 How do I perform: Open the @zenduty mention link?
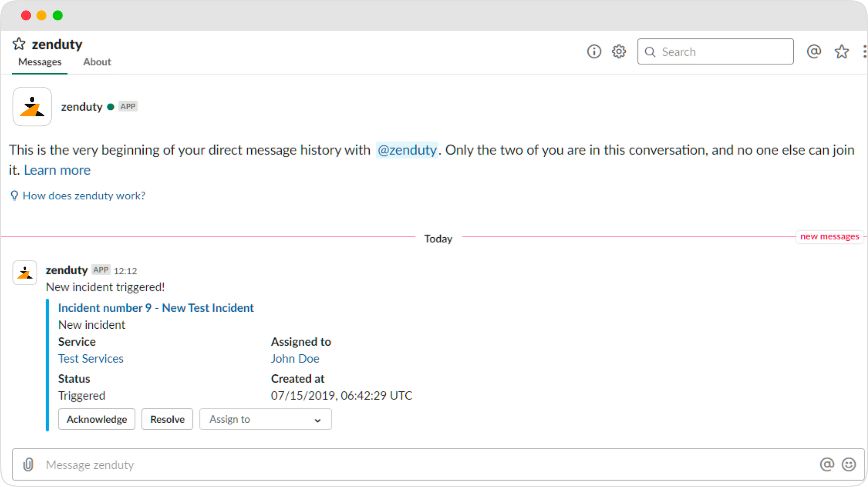(407, 150)
